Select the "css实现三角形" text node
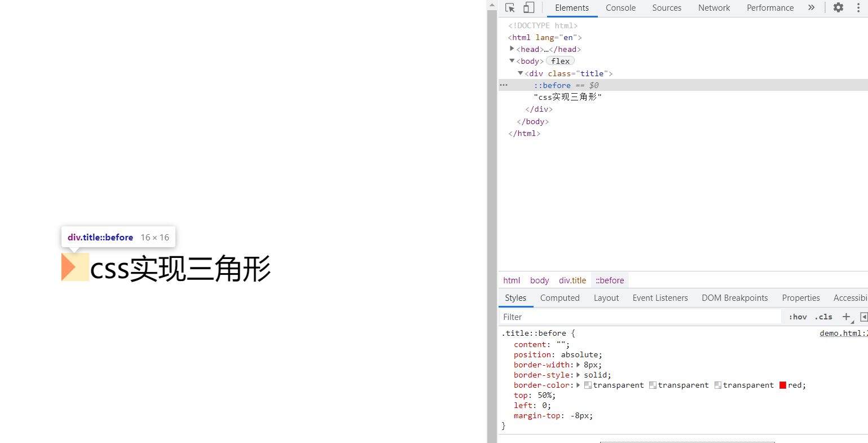Image resolution: width=868 pixels, height=443 pixels. click(567, 97)
